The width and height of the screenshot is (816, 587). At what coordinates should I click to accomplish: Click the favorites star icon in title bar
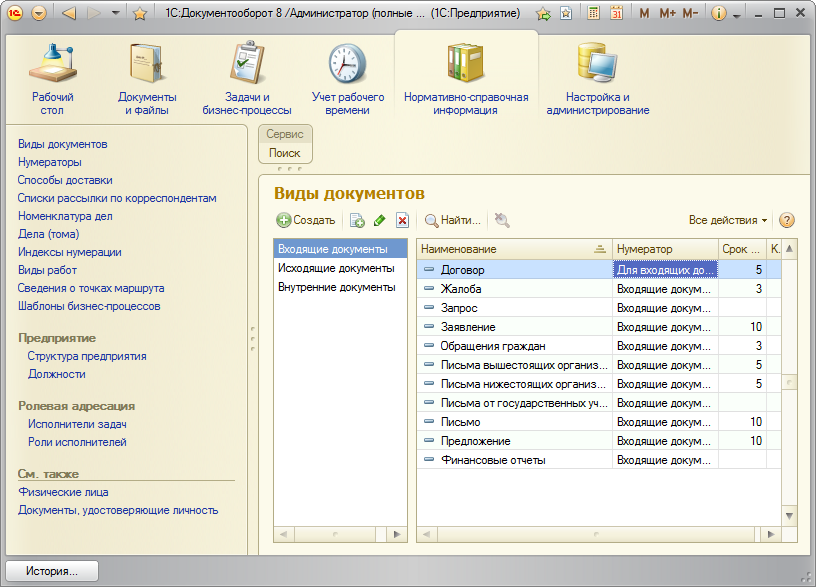140,14
